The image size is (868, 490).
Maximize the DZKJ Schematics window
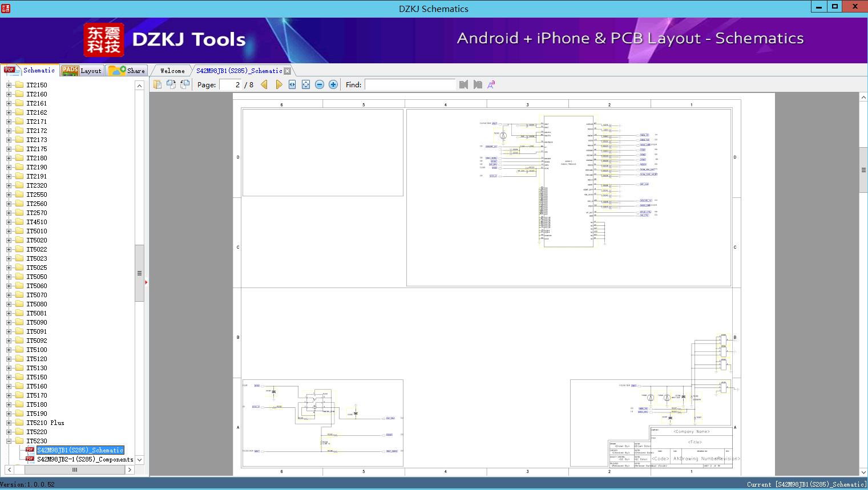[x=834, y=7]
